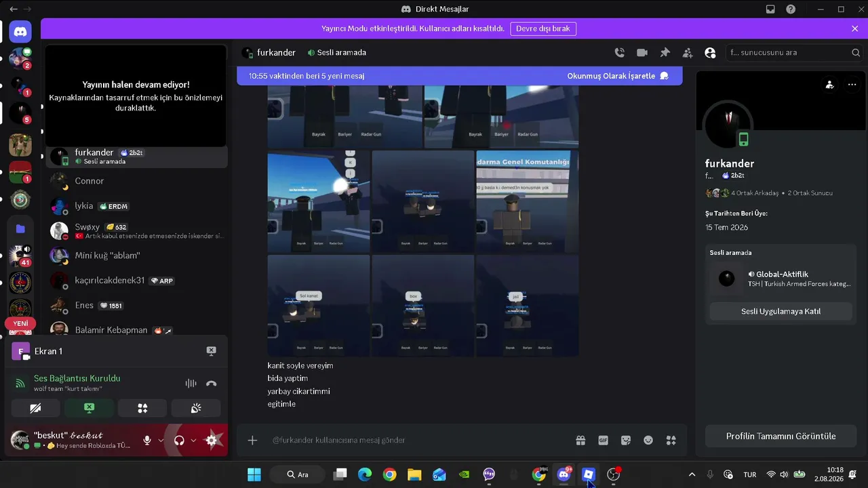Dismiss the streamer mode notice

coord(855,28)
